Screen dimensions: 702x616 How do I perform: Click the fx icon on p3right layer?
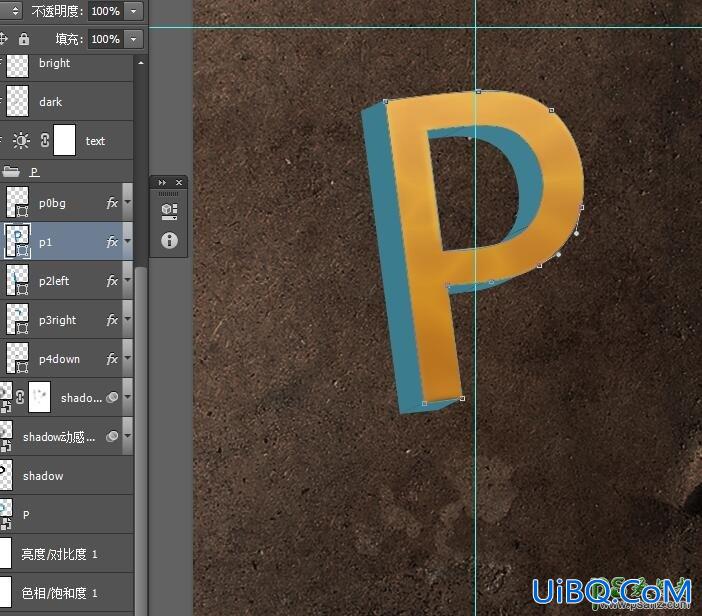point(112,320)
